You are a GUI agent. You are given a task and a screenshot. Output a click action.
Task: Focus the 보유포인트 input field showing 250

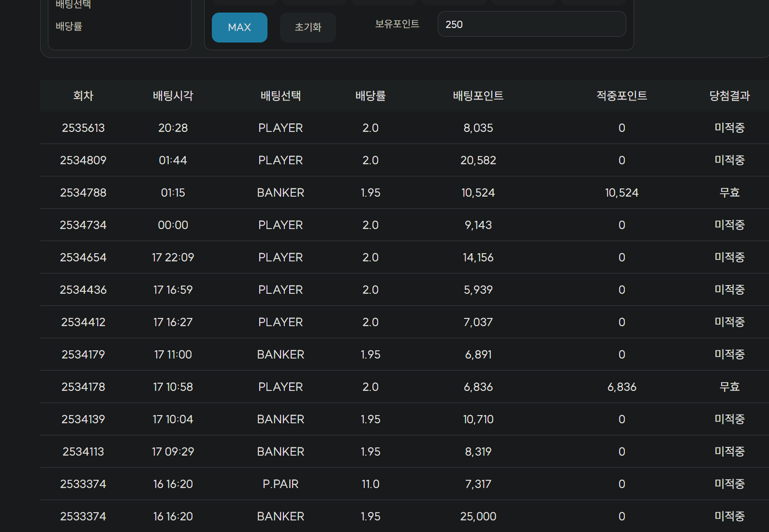[x=531, y=24]
